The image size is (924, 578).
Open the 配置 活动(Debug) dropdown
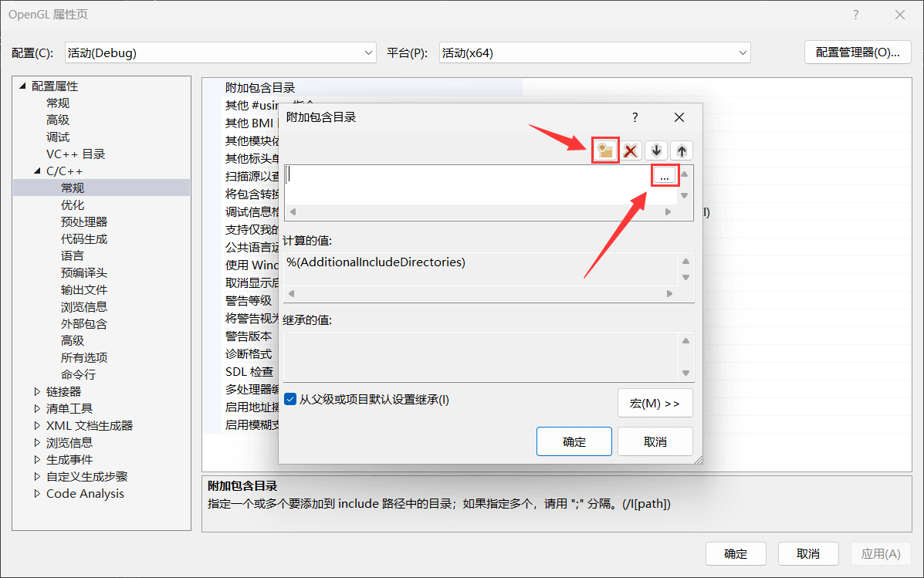(x=221, y=53)
